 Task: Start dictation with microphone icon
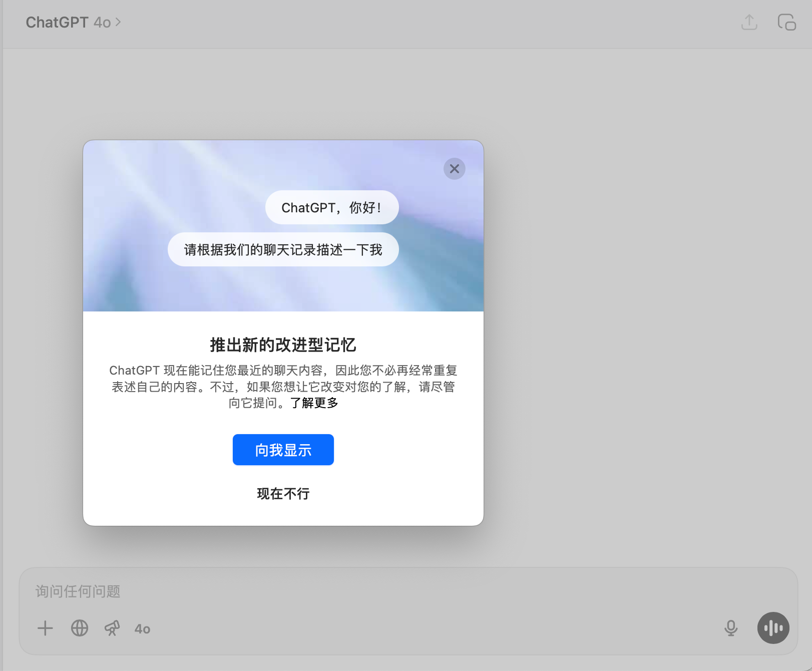(731, 628)
